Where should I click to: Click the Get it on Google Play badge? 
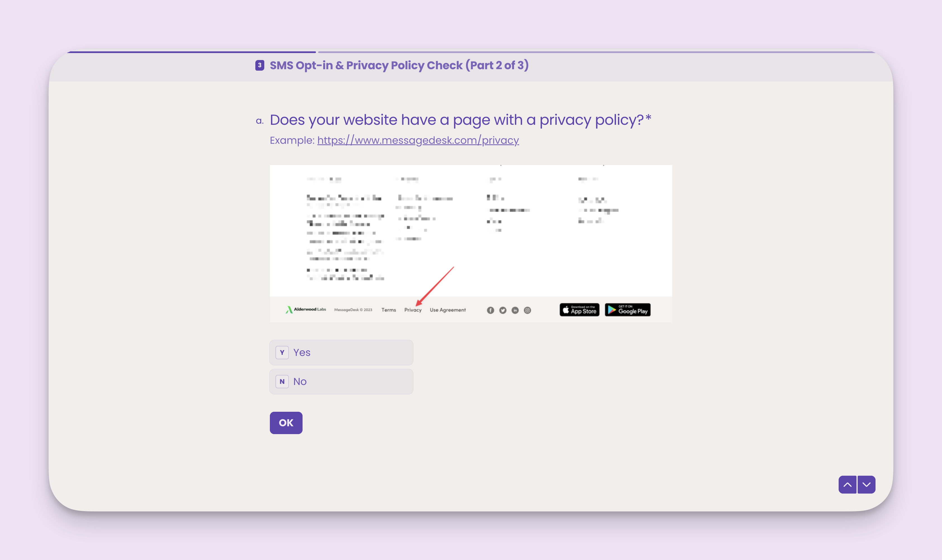[627, 310]
